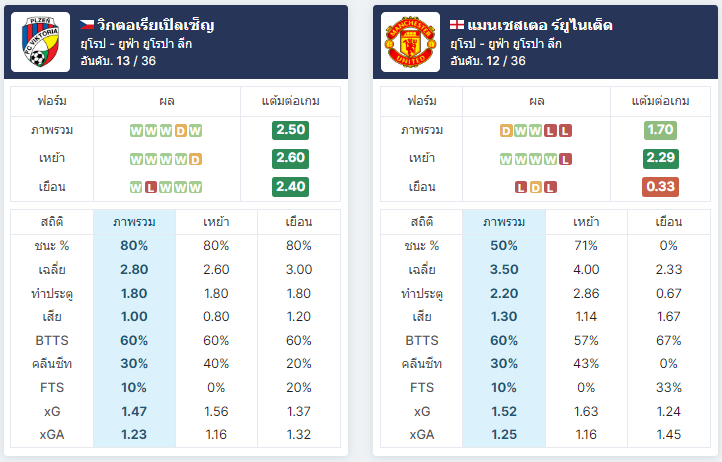The width and height of the screenshot is (722, 462).
Task: Click the England flag icon
Action: click(x=457, y=24)
